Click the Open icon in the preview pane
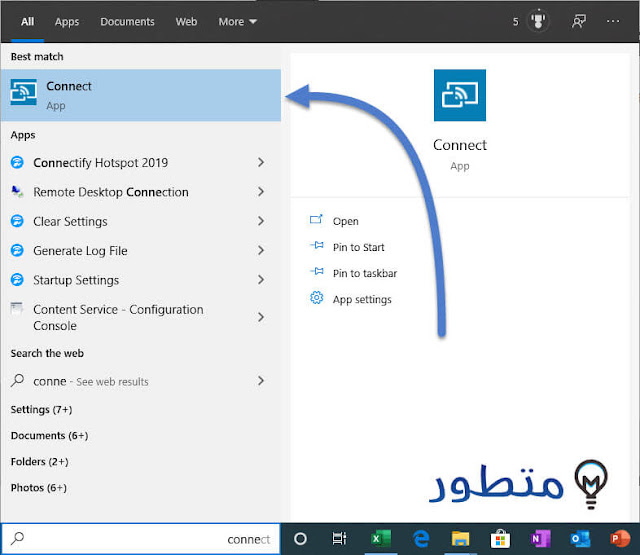640x555 pixels. 316,220
